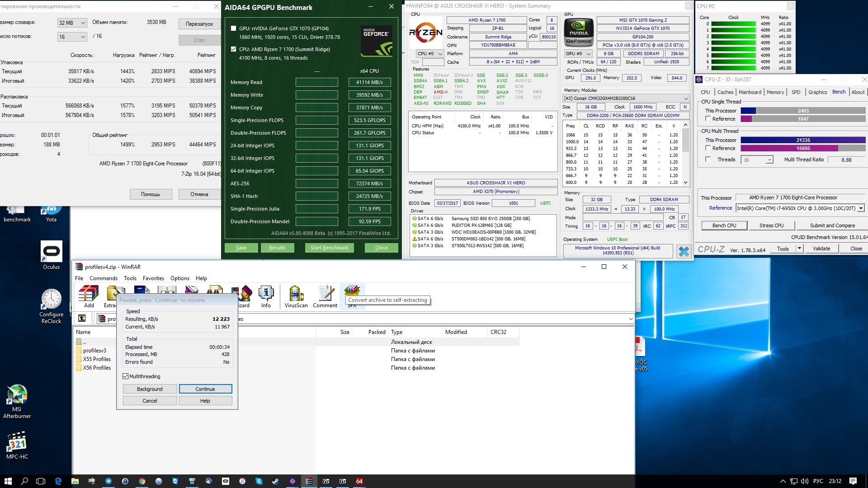Open the Commands menu in WinRAR
The image size is (868, 488).
coord(103,278)
